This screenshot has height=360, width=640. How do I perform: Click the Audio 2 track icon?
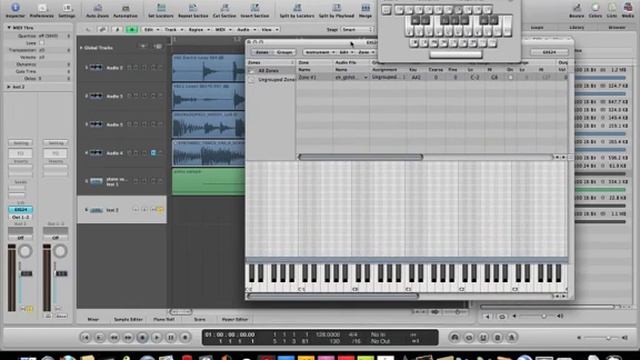(x=96, y=67)
